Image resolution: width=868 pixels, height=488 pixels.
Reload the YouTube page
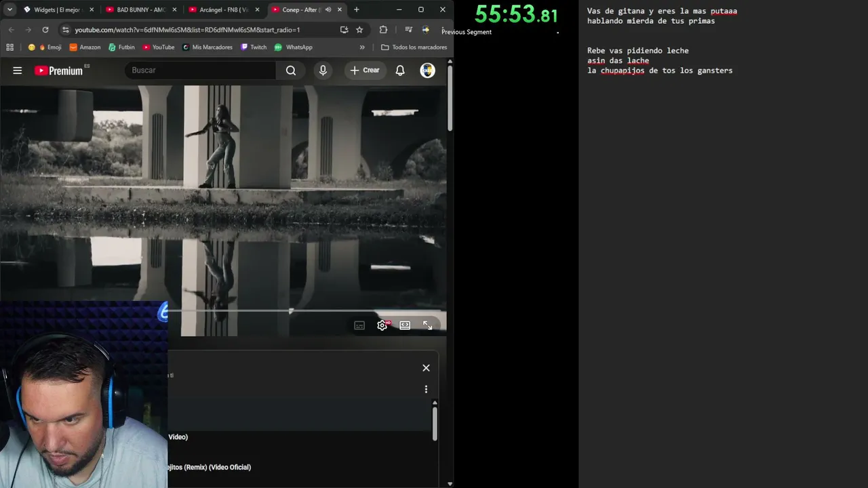tap(45, 30)
